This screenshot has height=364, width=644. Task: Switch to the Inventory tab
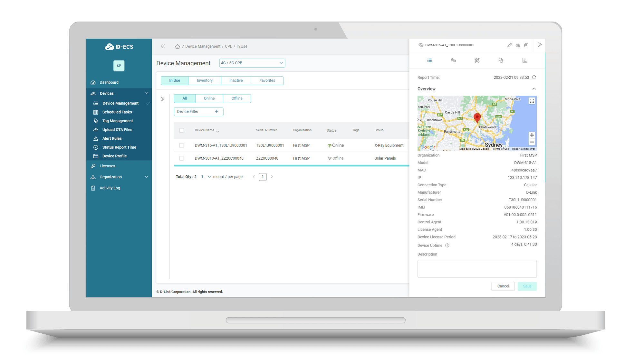click(205, 80)
